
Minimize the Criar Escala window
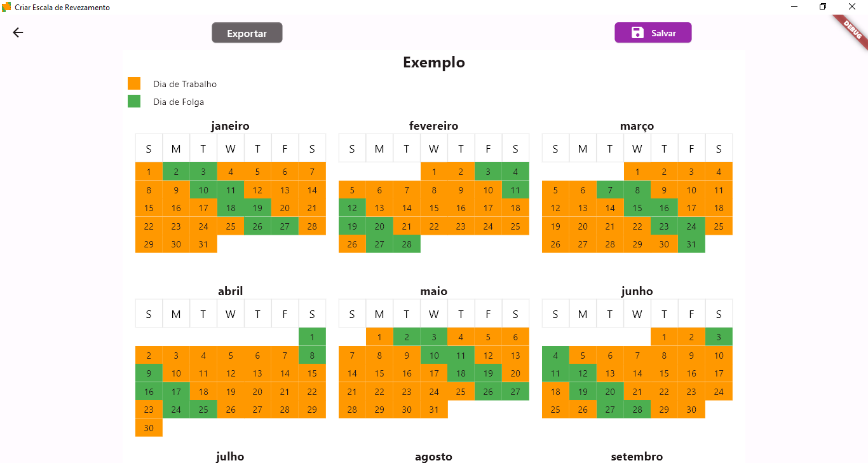(x=794, y=7)
